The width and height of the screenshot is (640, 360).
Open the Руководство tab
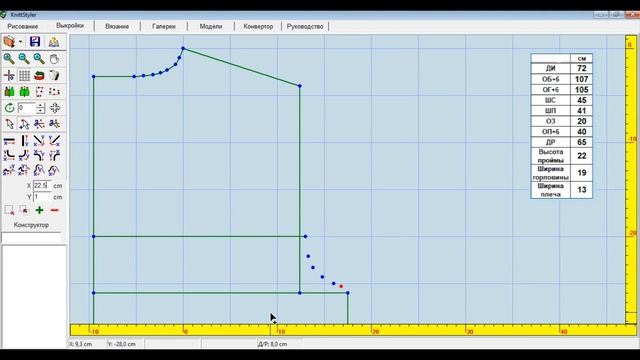pos(305,26)
